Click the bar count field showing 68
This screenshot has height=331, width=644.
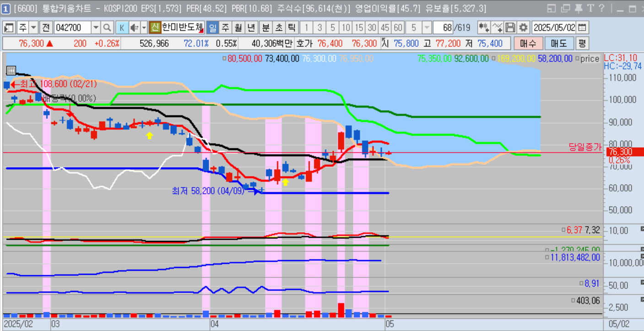click(443, 28)
